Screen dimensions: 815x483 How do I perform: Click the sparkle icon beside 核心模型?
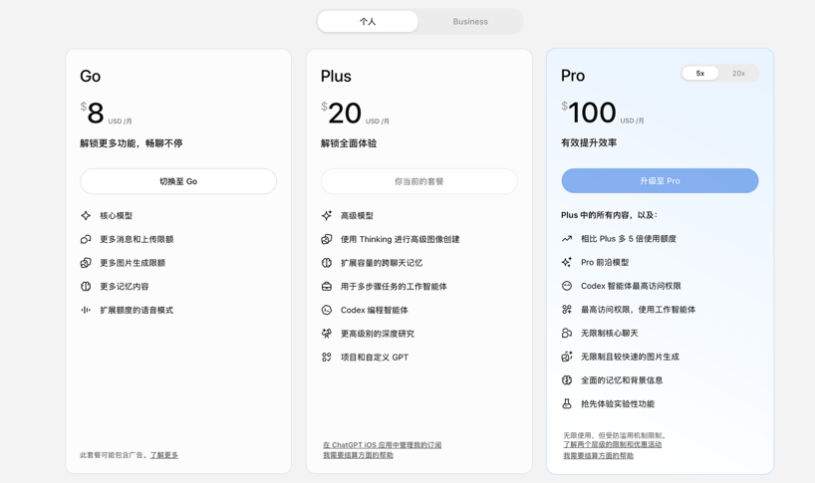tap(86, 215)
